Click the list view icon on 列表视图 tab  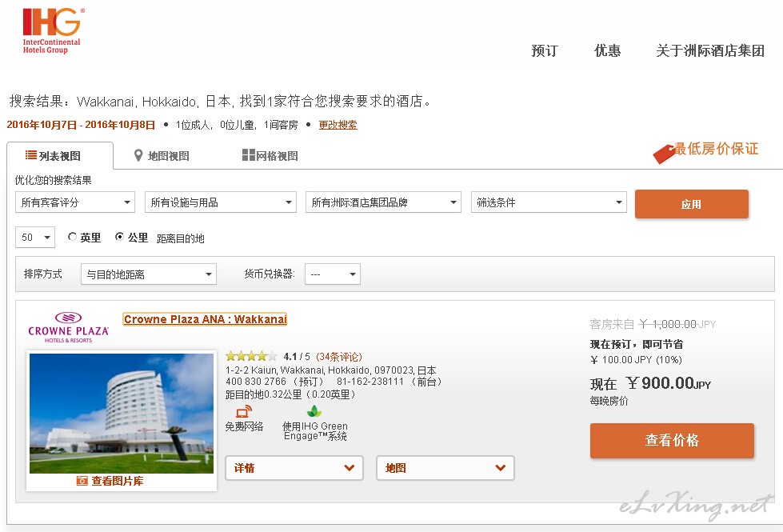point(31,155)
